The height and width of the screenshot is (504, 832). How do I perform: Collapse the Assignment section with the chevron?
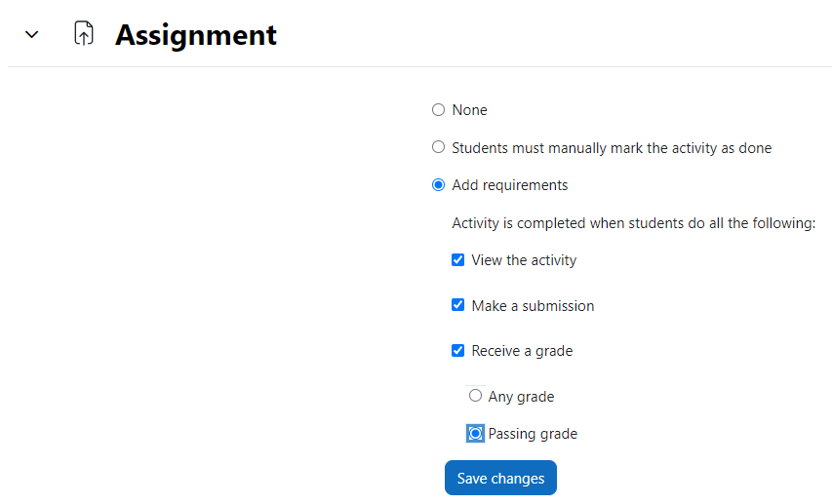[x=32, y=35]
